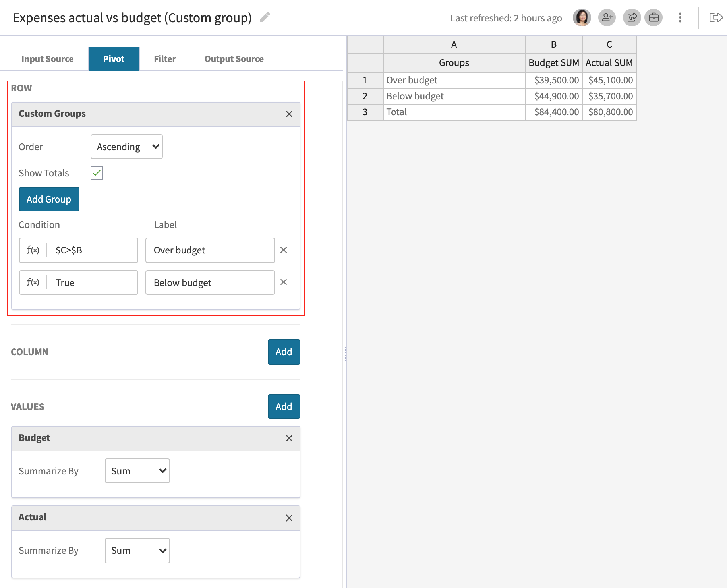Open the Summarize By dropdown under Budget
727x588 pixels.
[137, 471]
